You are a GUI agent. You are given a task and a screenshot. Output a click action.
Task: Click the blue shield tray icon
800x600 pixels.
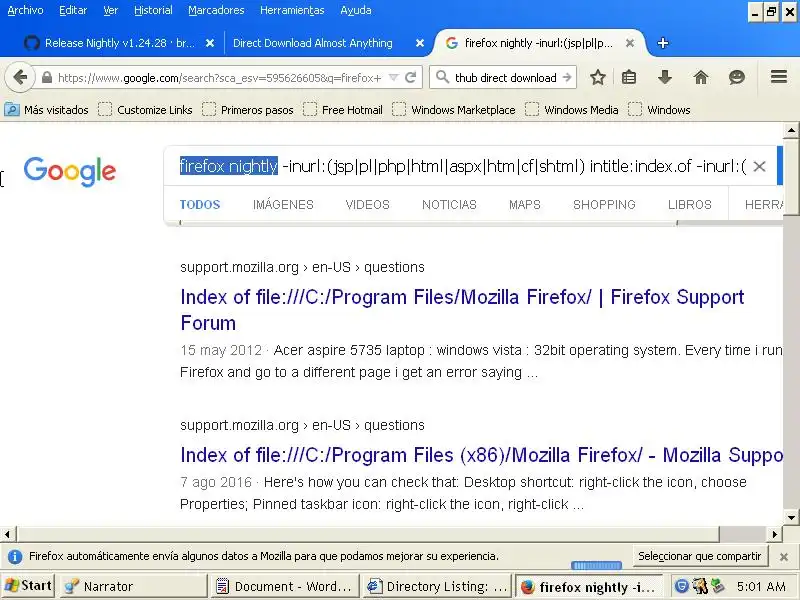click(x=682, y=586)
